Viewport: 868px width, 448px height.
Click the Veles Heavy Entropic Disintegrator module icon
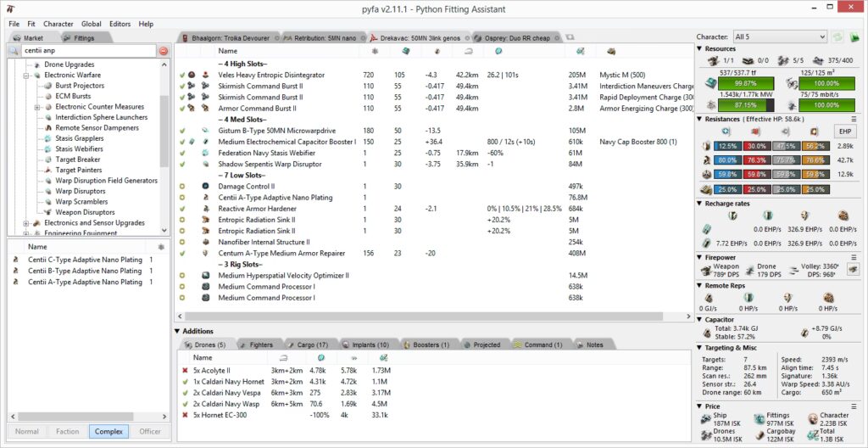tap(206, 75)
